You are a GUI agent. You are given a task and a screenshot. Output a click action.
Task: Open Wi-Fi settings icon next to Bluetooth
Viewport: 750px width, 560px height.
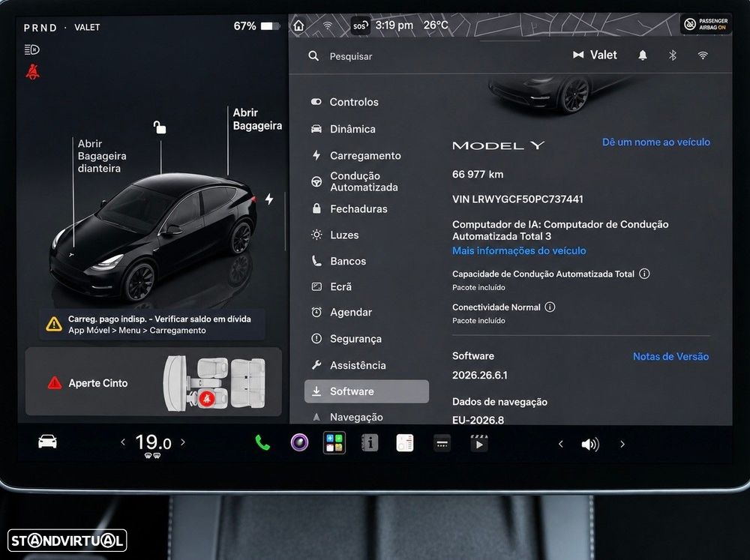coord(703,55)
